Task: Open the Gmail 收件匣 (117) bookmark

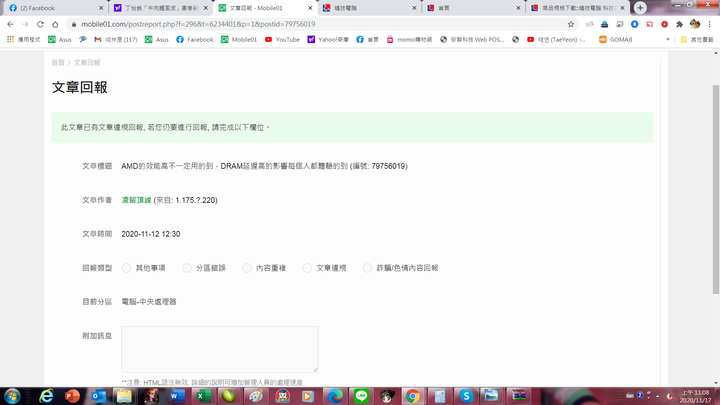Action: [116, 39]
